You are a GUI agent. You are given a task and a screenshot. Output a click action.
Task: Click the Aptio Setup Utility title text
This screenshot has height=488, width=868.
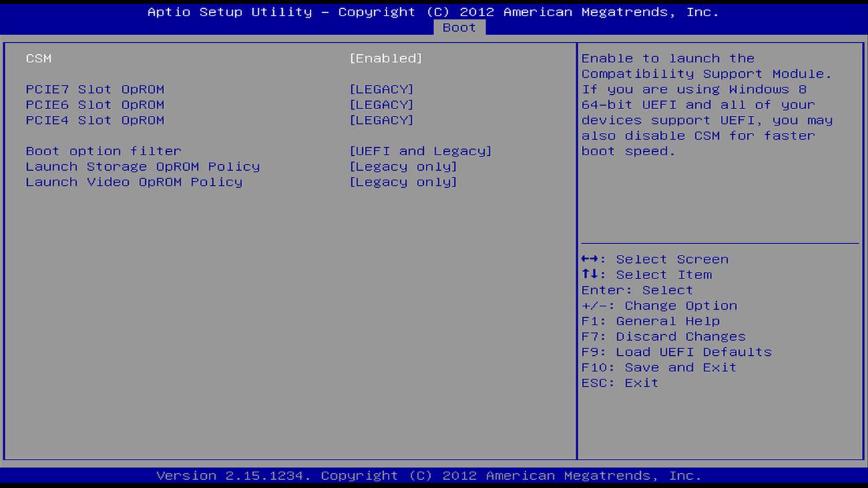click(x=434, y=12)
